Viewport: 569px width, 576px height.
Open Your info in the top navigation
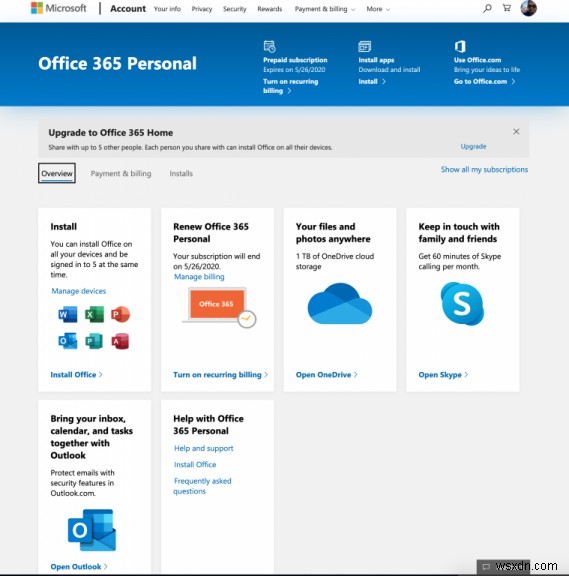(x=167, y=9)
